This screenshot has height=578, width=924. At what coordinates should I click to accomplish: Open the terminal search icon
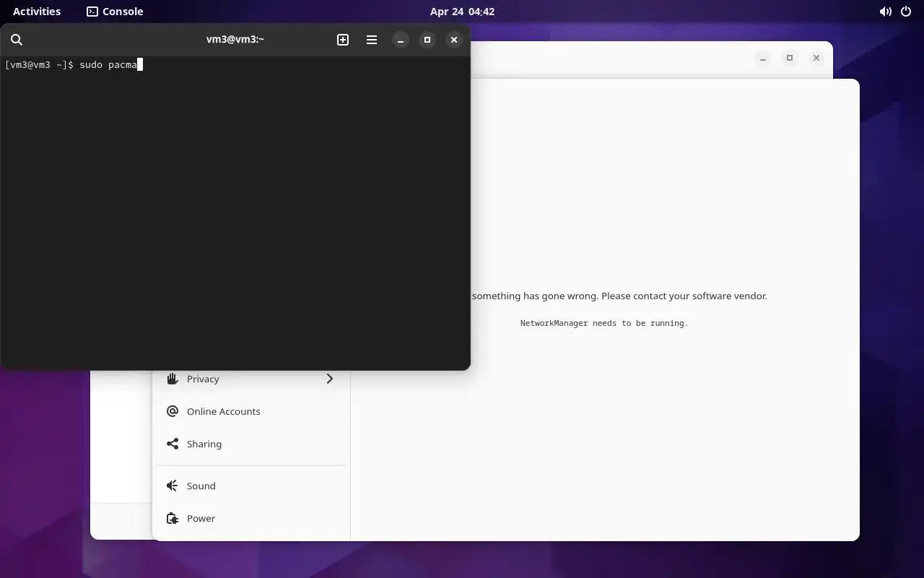pyautogui.click(x=17, y=40)
